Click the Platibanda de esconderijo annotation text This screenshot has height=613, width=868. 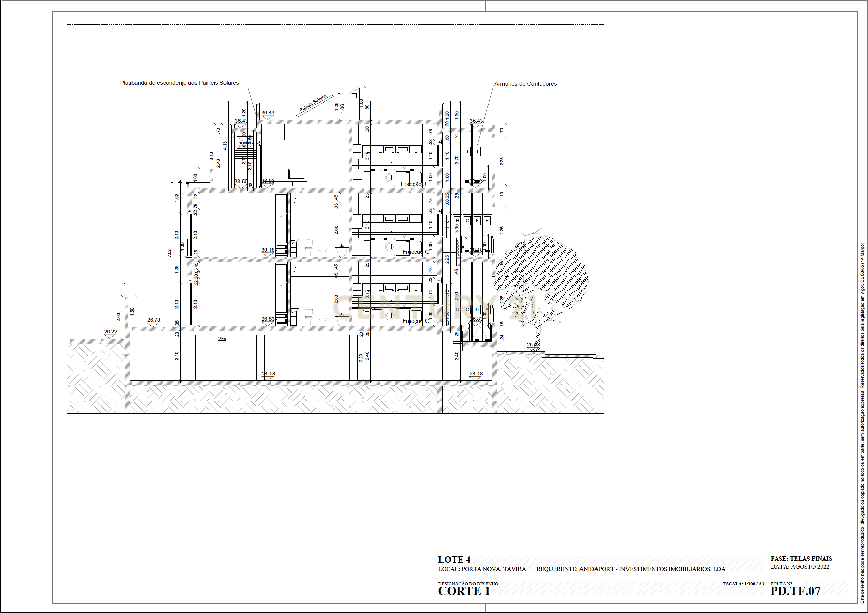180,83
